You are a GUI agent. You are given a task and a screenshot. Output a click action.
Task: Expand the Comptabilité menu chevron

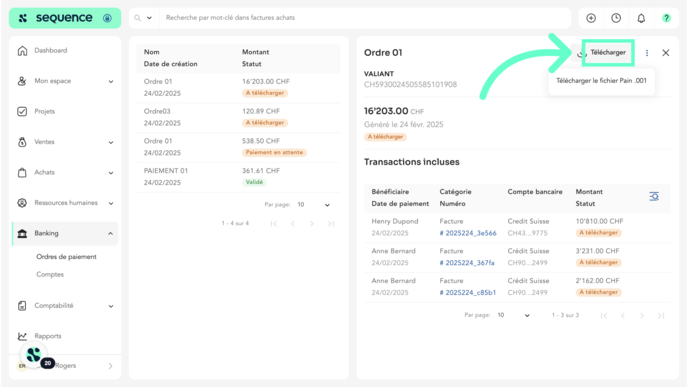click(x=111, y=306)
